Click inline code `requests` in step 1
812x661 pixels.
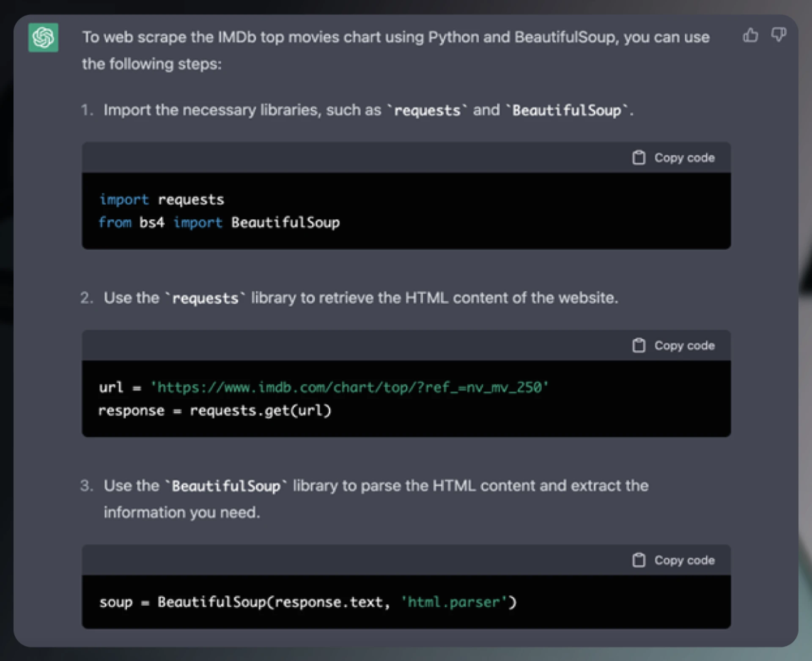point(427,110)
